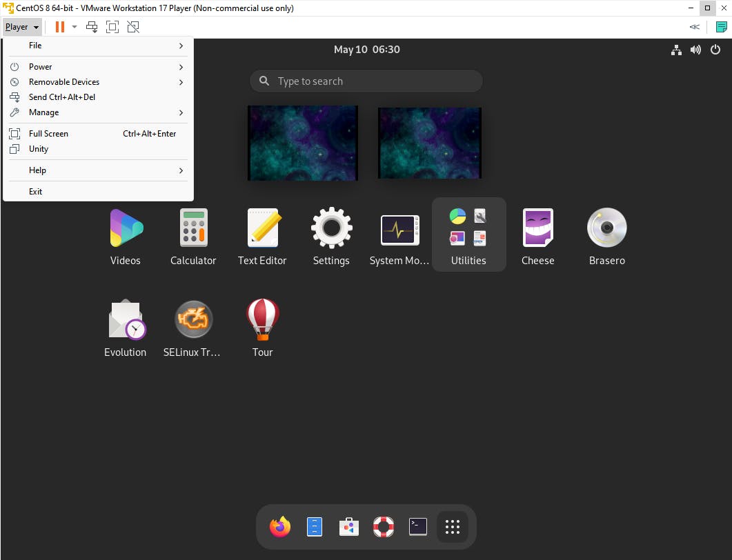Screen dimensions: 732x560
Task: Open the Settings gear application
Action: (x=331, y=236)
